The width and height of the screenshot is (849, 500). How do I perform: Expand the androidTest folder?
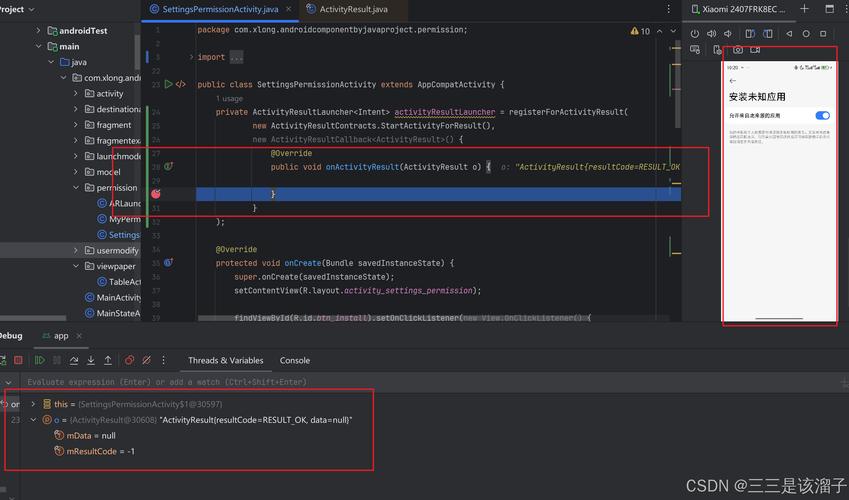39,31
